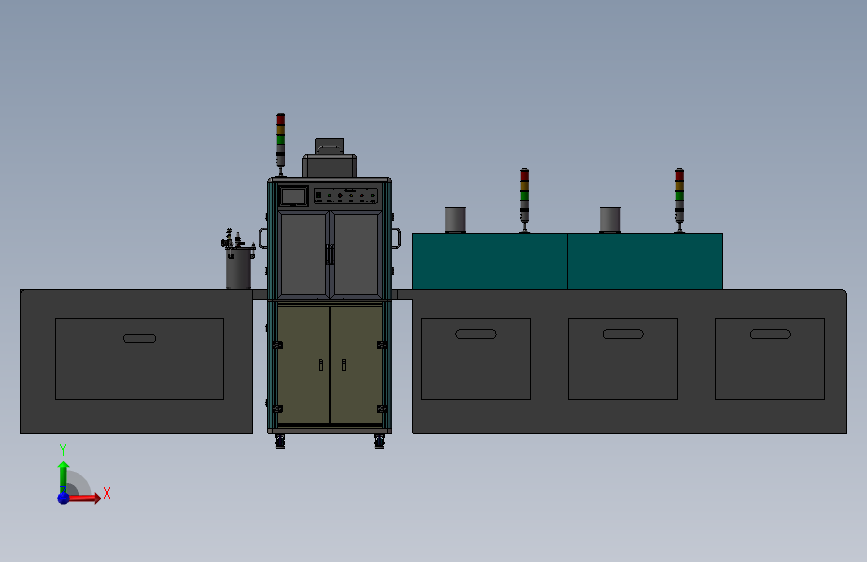867x562 pixels.
Task: Select the first access panel on the right conveyor base
Action: pos(476,359)
